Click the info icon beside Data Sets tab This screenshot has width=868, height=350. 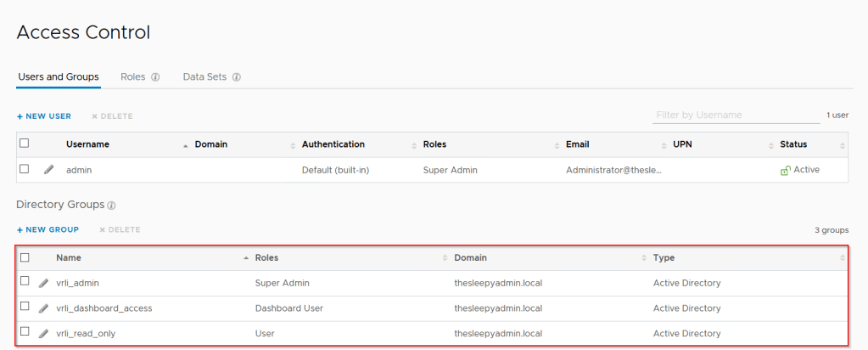tap(237, 77)
